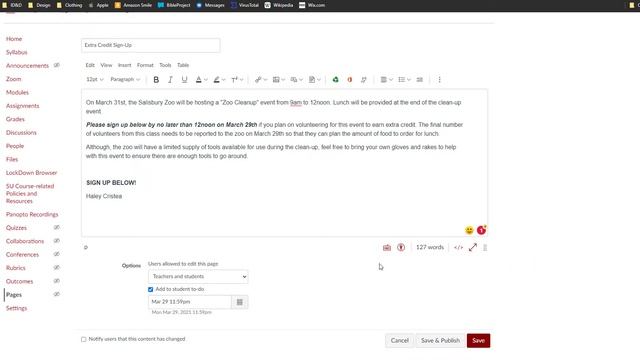Screen dimensions: 640x360
Task: Toggle bold formatting in the editor toolbar
Action: click(x=156, y=80)
